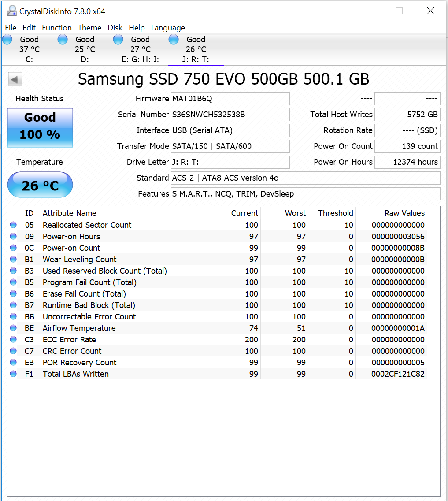
Task: Minimize the CrystalDiskInfo window
Action: click(x=369, y=11)
